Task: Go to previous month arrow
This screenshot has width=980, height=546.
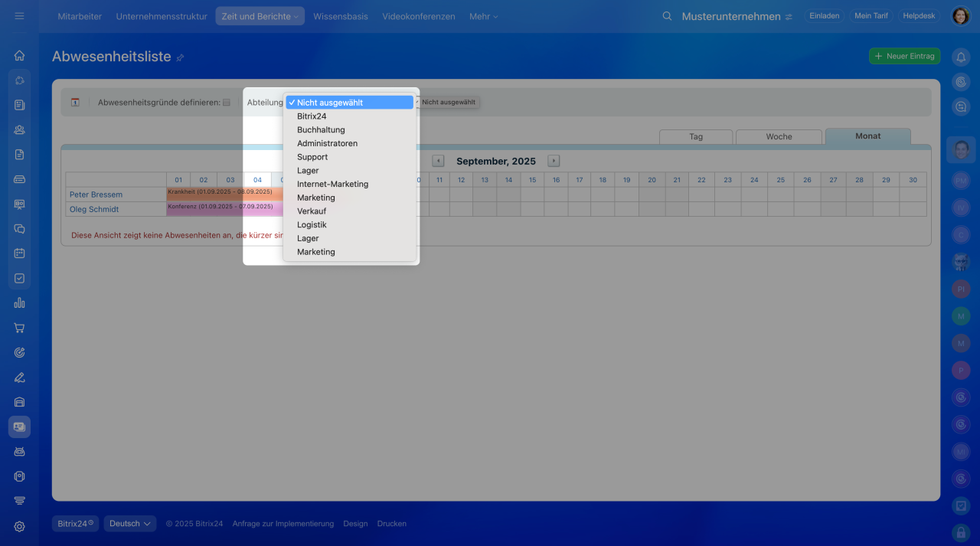Action: [438, 161]
